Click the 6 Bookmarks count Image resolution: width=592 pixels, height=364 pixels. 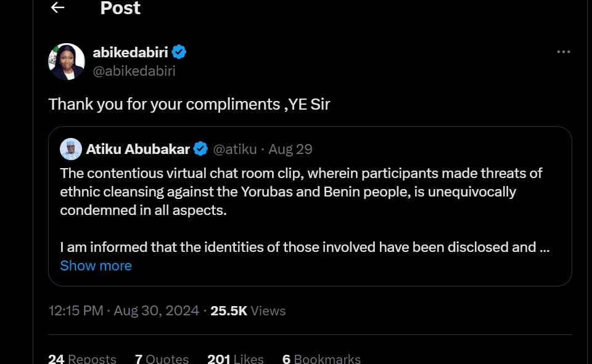(321, 358)
